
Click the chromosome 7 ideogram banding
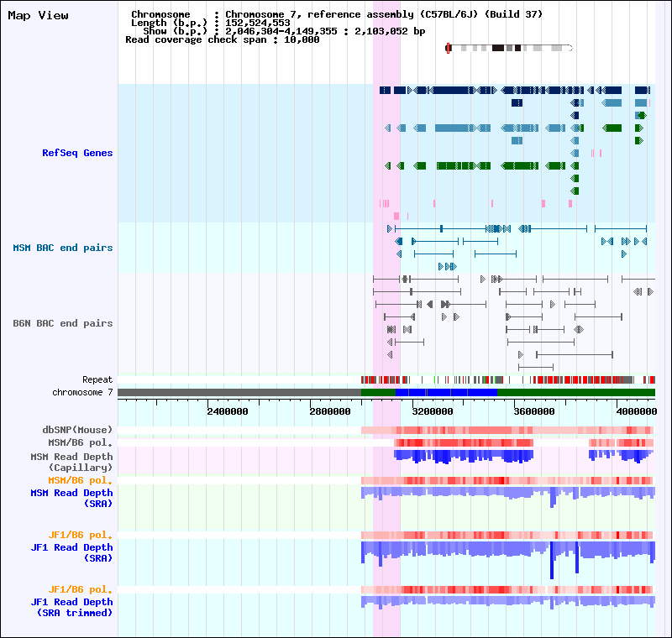(509, 48)
